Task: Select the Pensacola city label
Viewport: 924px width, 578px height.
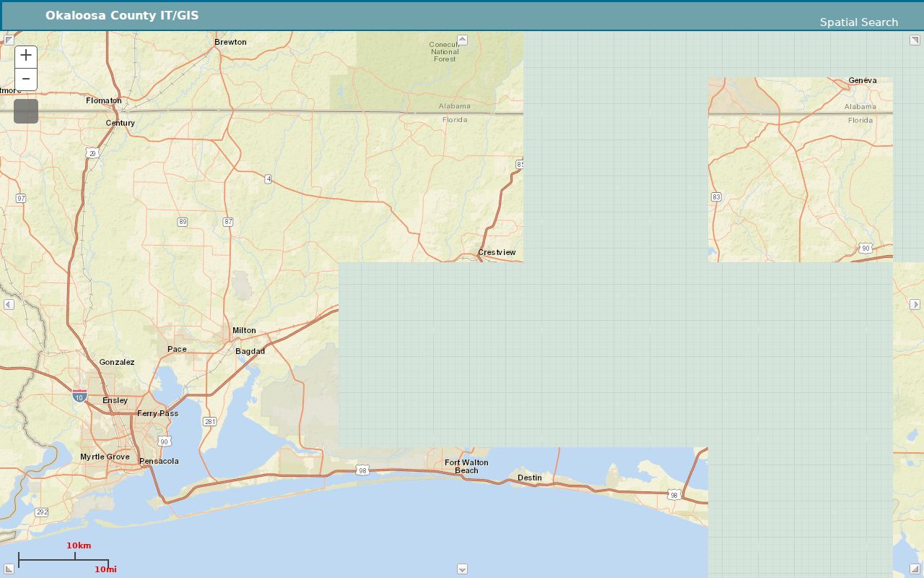Action: [159, 461]
